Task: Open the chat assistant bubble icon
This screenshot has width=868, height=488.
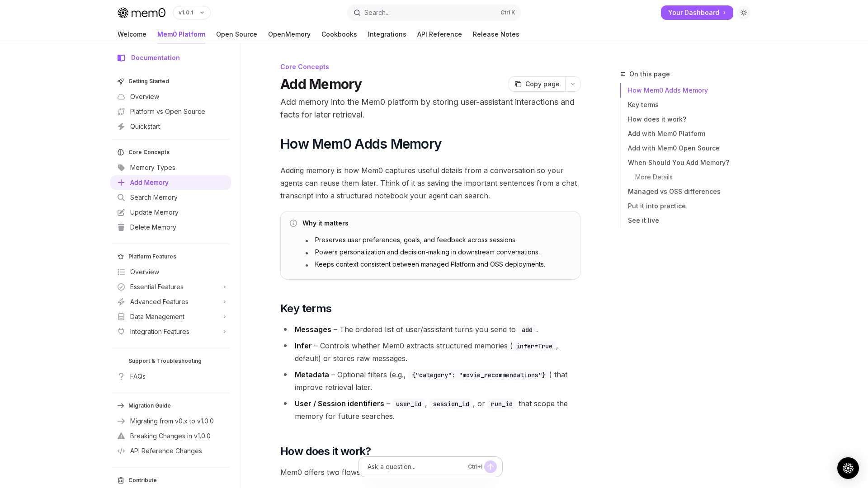Action: [848, 468]
